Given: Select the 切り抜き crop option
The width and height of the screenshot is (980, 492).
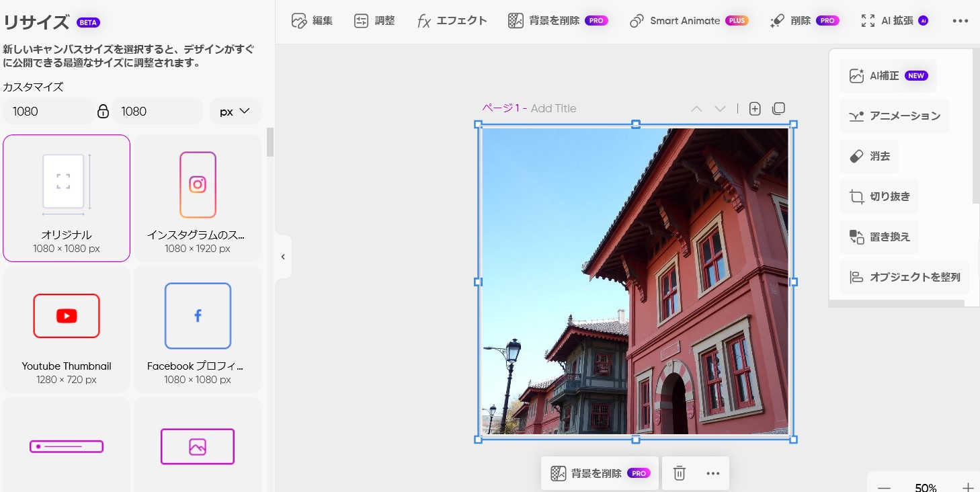Looking at the screenshot, I should 879,197.
